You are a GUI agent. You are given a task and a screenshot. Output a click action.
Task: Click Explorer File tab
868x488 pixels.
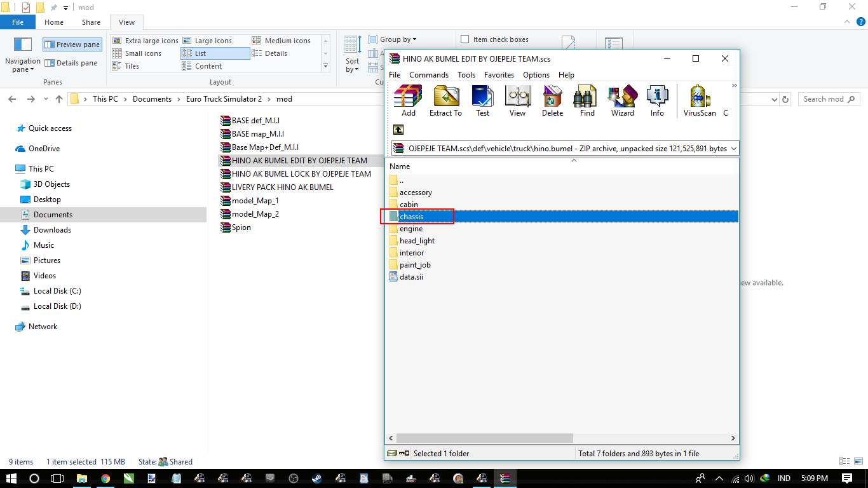tap(18, 22)
